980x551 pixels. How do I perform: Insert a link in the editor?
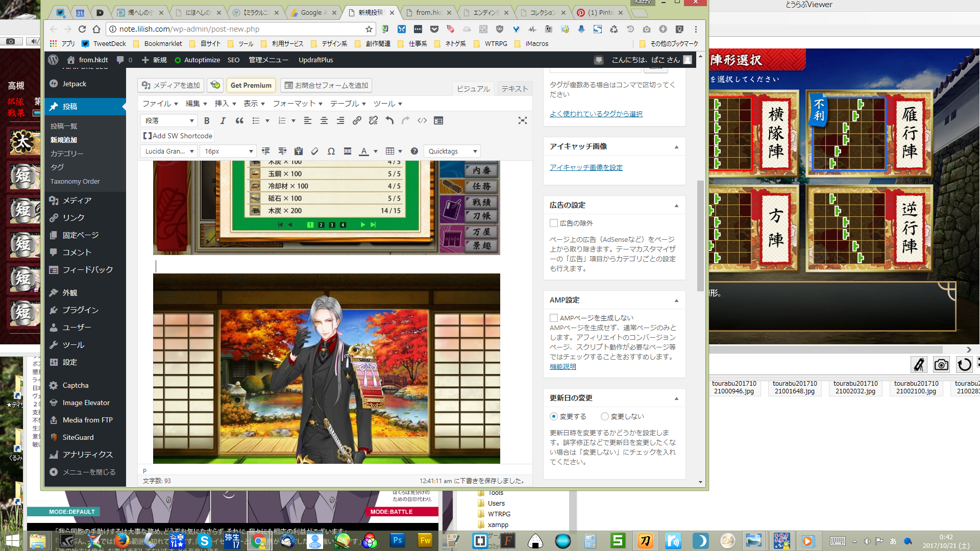click(357, 121)
